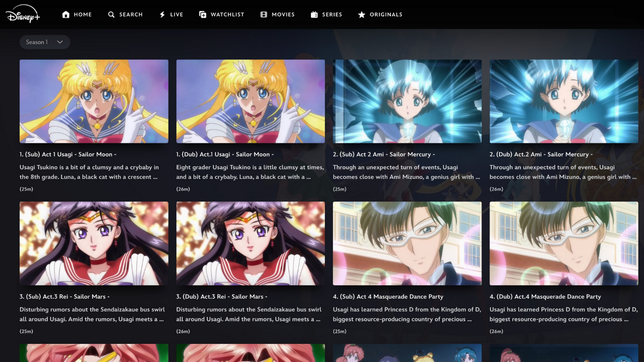
Task: Click the Watchlist plus icon
Action: point(203,15)
